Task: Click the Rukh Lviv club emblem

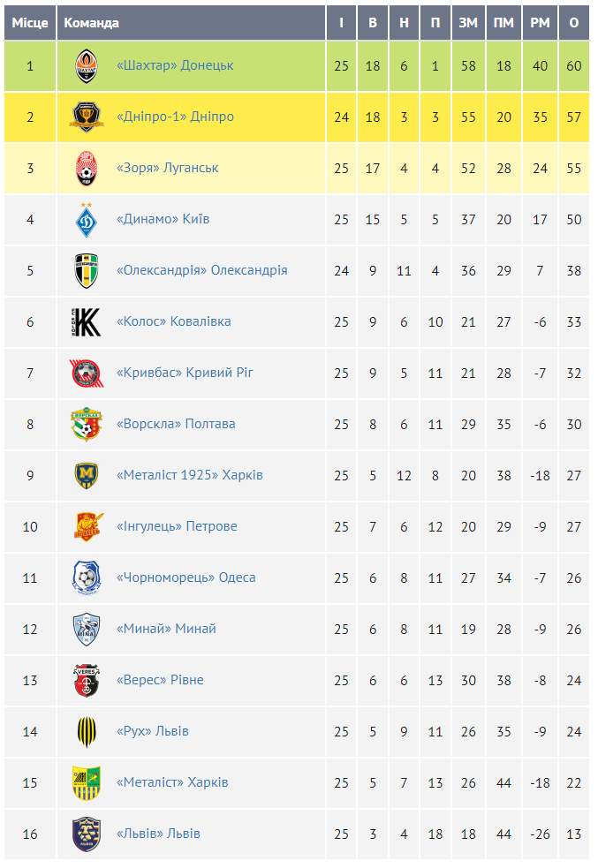Action: tap(87, 732)
